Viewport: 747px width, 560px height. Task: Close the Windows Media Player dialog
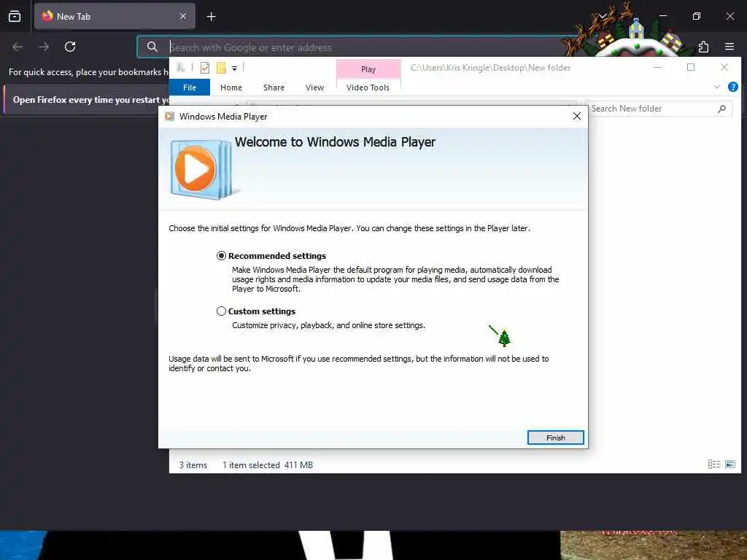(577, 116)
